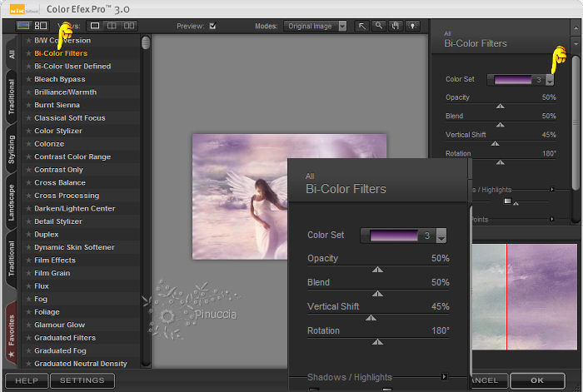This screenshot has height=392, width=583.
Task: Click the OK button
Action: point(537,380)
